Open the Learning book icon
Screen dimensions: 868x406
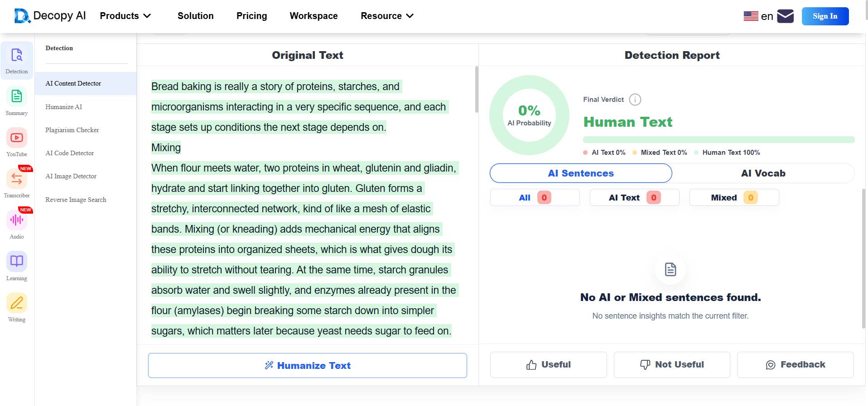point(17,262)
